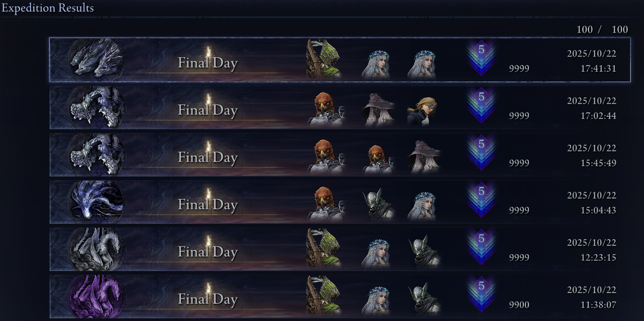Click the blue wispy spirit boss emblem
Image resolution: width=644 pixels, height=321 pixels.
(96, 202)
